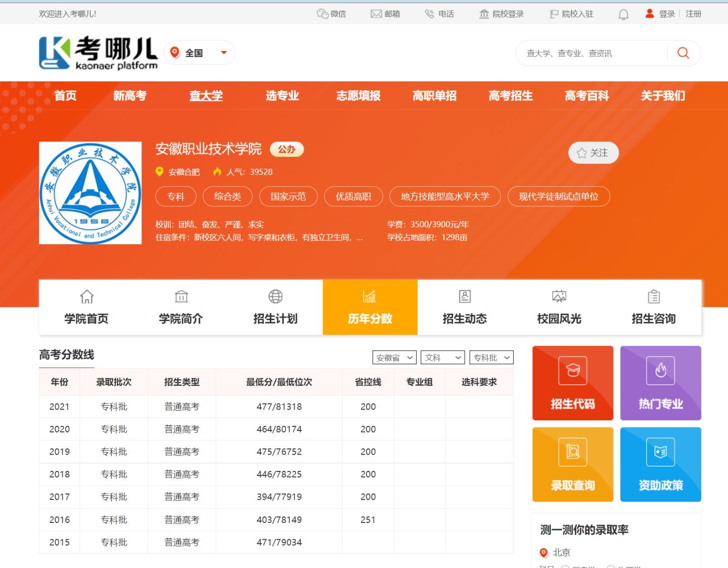
Task: Open 新高考 navigation item
Action: 130,96
